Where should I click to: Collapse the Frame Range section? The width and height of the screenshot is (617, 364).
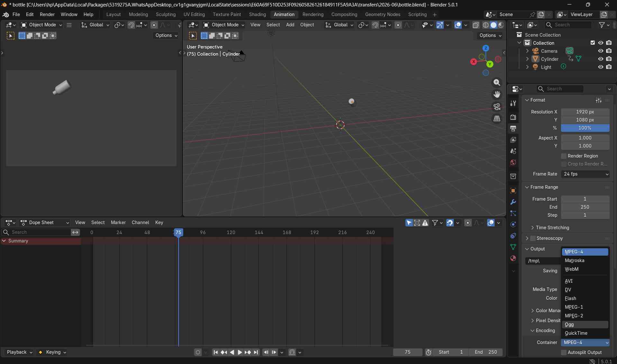(x=527, y=187)
